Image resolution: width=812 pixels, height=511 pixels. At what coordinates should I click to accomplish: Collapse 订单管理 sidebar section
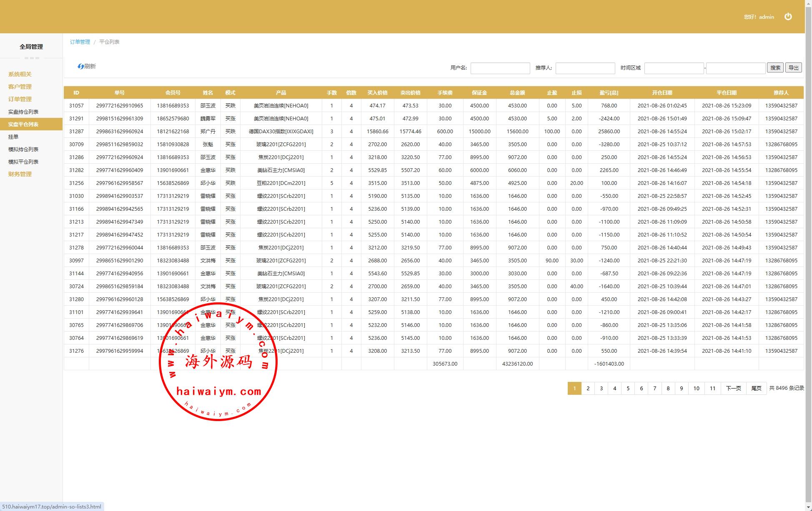(x=20, y=99)
